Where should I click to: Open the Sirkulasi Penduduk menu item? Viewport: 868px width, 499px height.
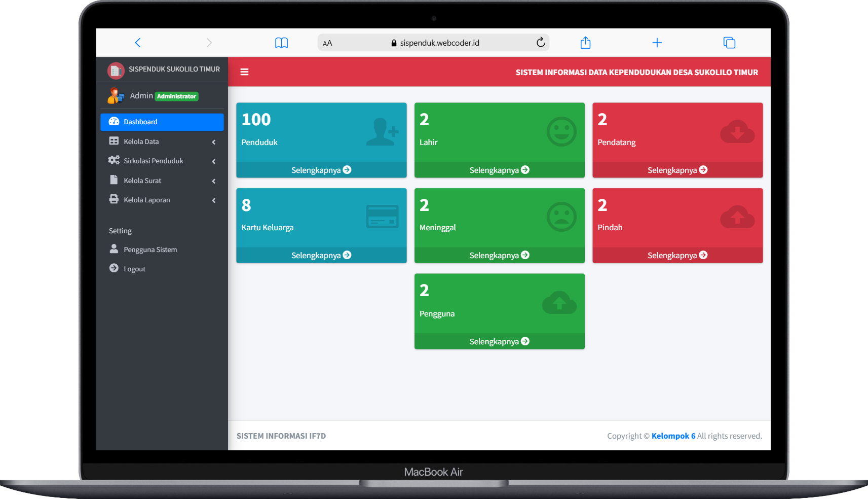(162, 161)
